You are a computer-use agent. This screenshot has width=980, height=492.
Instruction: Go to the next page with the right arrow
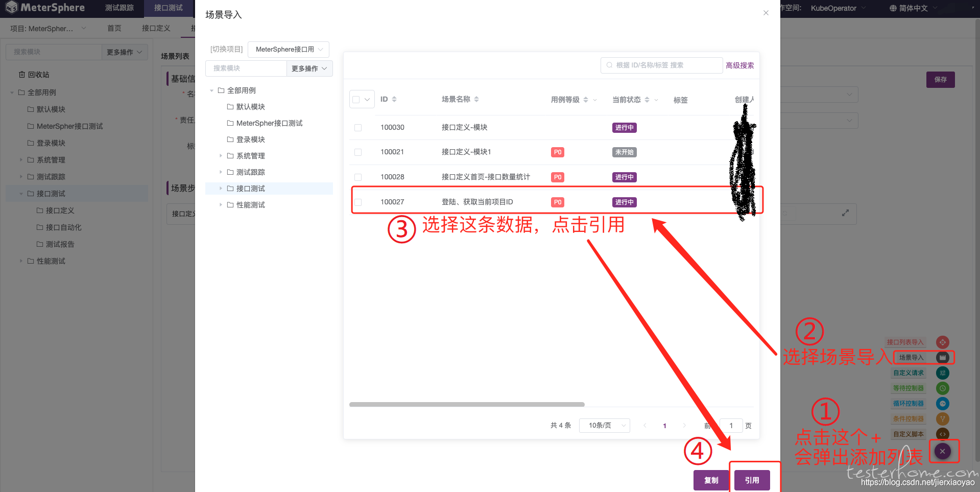(684, 426)
